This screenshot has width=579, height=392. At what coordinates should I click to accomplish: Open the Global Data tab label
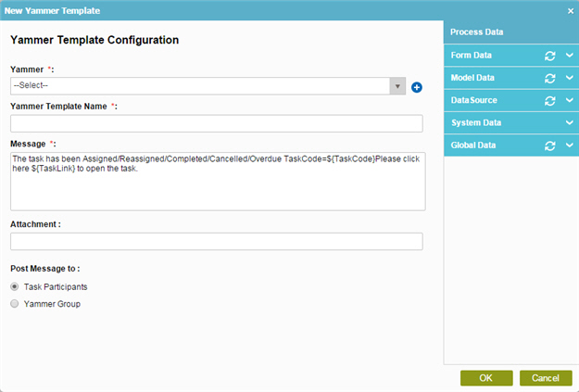(473, 145)
